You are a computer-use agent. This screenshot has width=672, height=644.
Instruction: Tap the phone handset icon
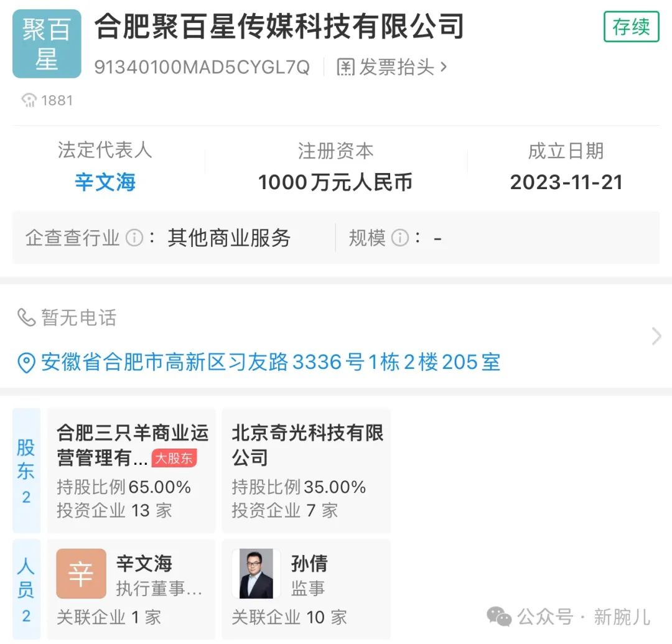click(26, 317)
